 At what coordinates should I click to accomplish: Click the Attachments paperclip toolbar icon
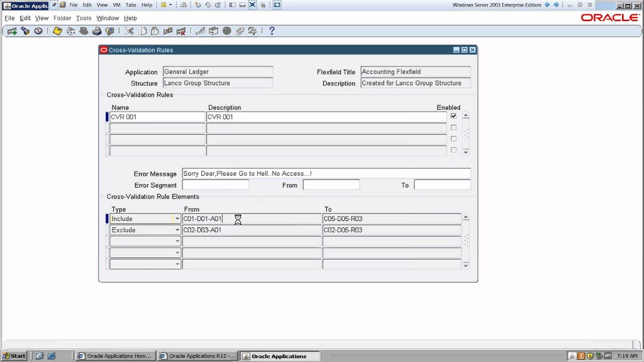click(239, 31)
